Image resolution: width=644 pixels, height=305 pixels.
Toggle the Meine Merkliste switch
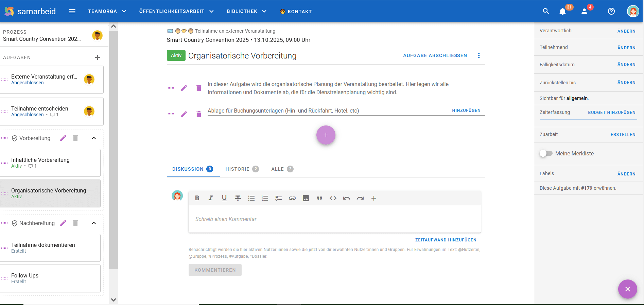click(x=546, y=153)
